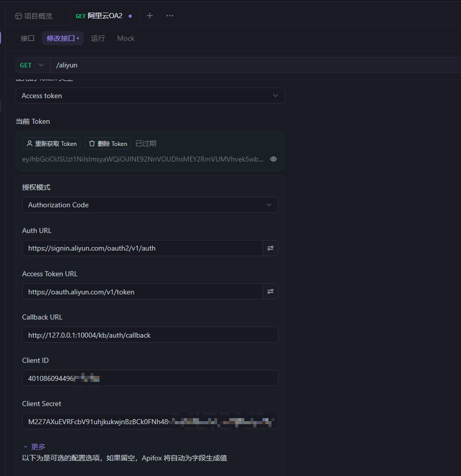Screen dimensions: 461x476
Task: Click the 删除 Token button
Action: point(108,143)
